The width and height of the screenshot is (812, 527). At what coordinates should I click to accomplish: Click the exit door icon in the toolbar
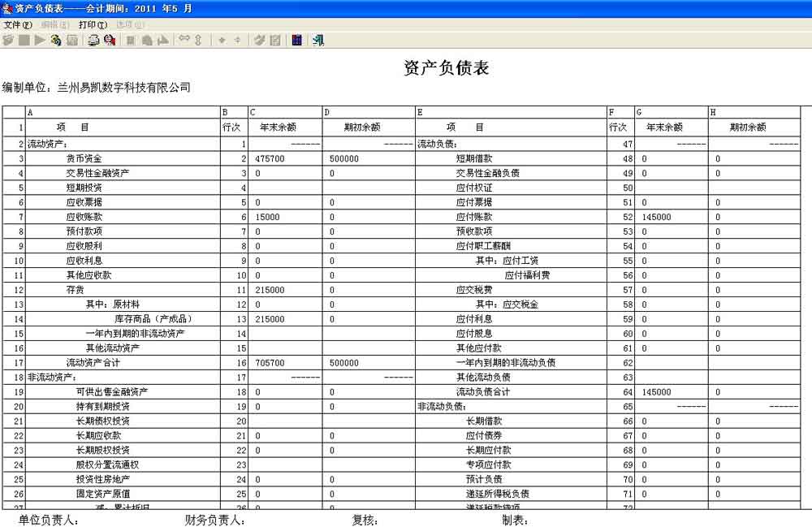(318, 41)
